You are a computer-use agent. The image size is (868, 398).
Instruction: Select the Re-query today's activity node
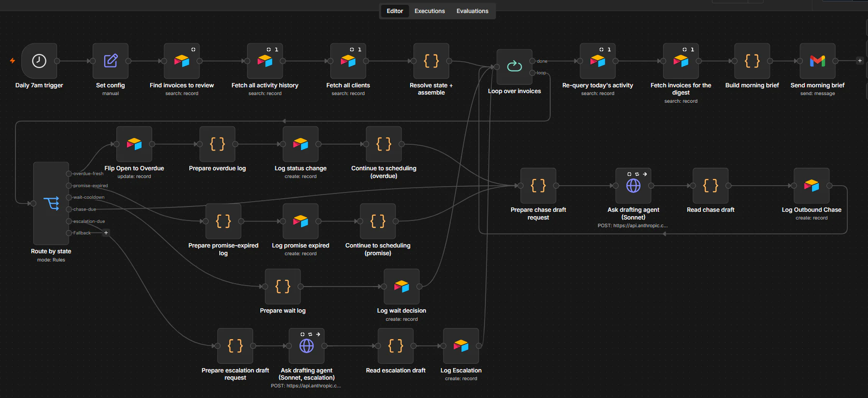(598, 61)
